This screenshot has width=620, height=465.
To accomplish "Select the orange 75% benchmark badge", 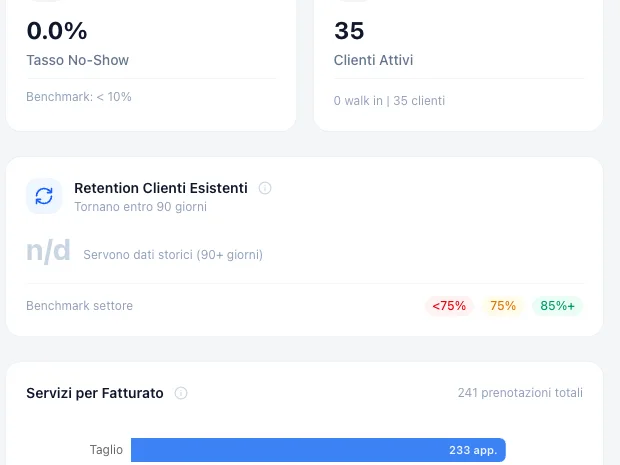I will (x=503, y=306).
